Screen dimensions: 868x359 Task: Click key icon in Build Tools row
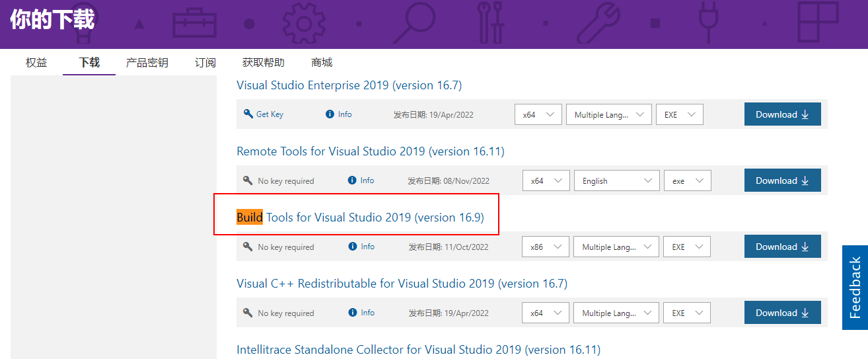[x=248, y=246]
